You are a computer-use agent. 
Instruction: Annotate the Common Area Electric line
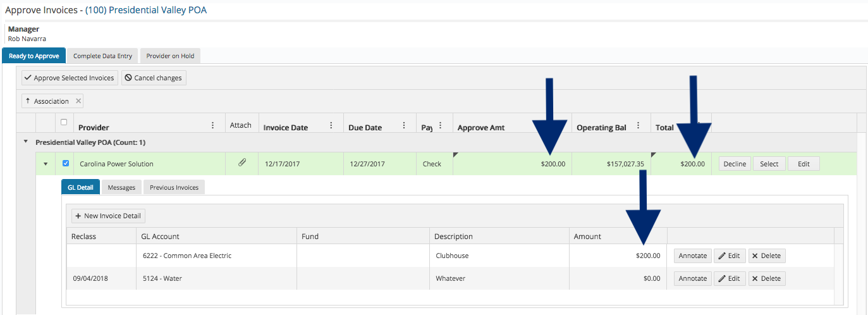coord(693,256)
